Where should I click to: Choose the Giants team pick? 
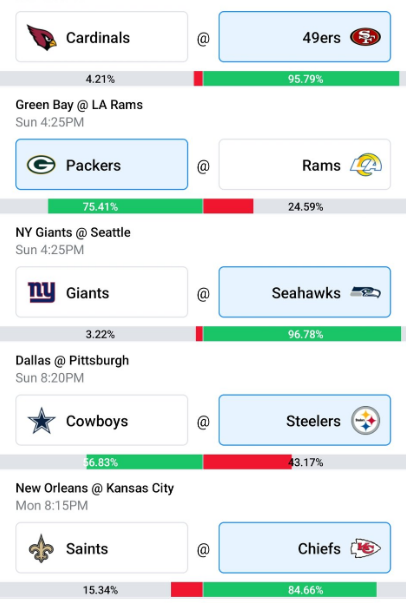coord(102,292)
